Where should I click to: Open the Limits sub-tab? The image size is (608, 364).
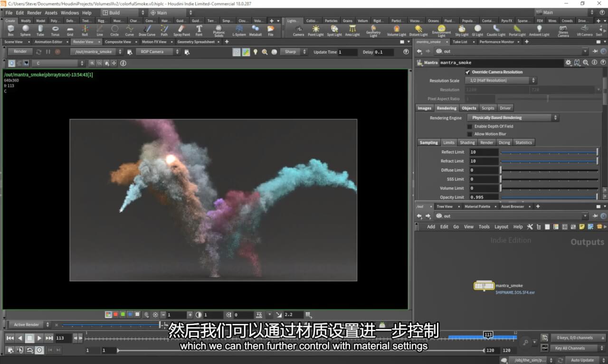449,142
